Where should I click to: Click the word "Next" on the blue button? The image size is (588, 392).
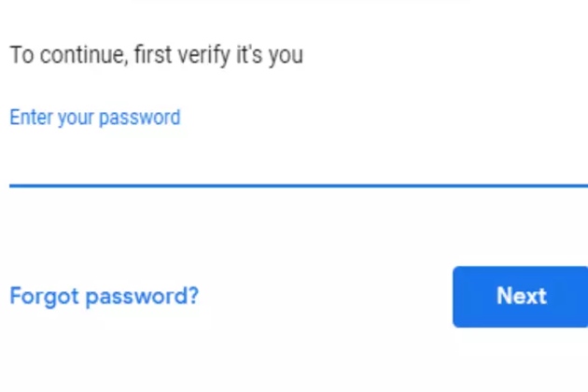point(521,296)
